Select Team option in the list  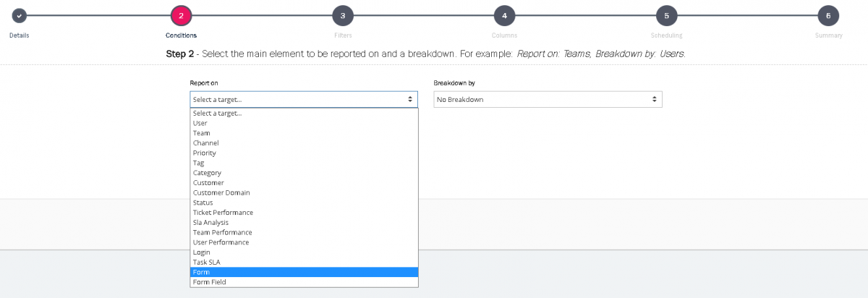click(x=201, y=133)
